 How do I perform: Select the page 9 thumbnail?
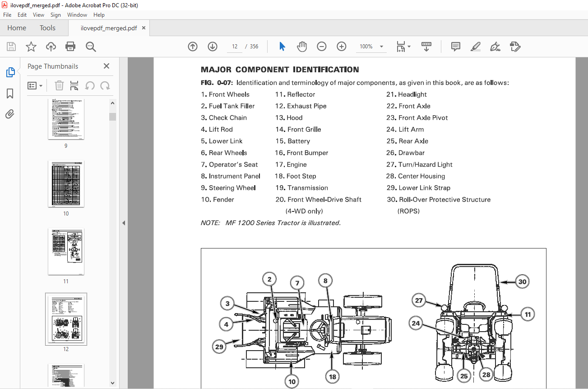[66, 119]
